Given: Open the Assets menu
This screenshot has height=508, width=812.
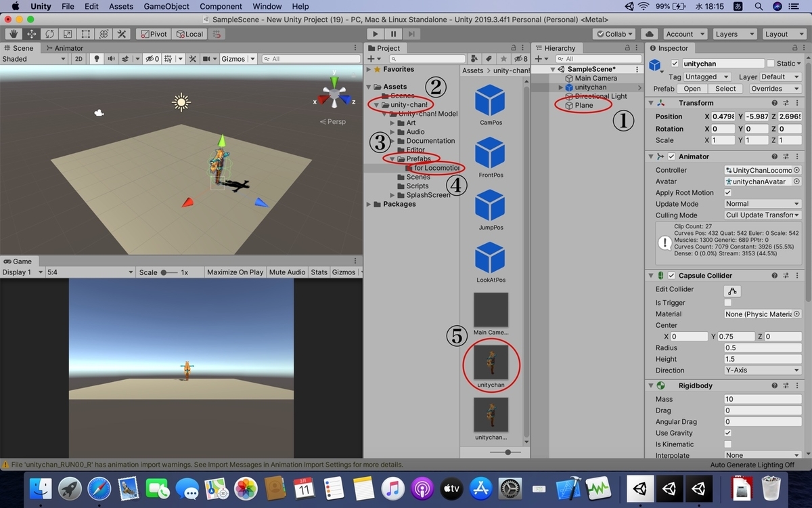Looking at the screenshot, I should coord(121,6).
